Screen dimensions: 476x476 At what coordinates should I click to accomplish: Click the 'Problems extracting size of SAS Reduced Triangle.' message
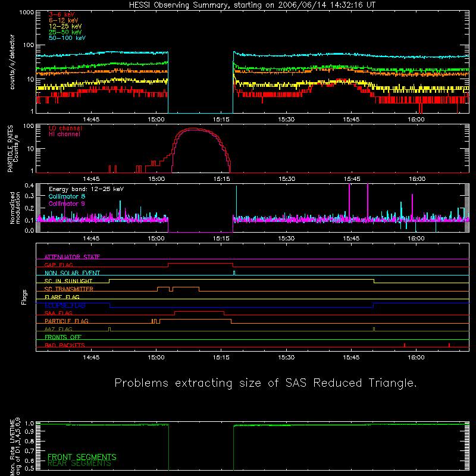(x=265, y=383)
